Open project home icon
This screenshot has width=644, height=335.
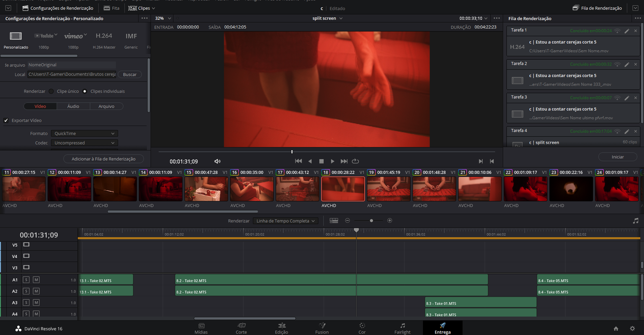(616, 329)
